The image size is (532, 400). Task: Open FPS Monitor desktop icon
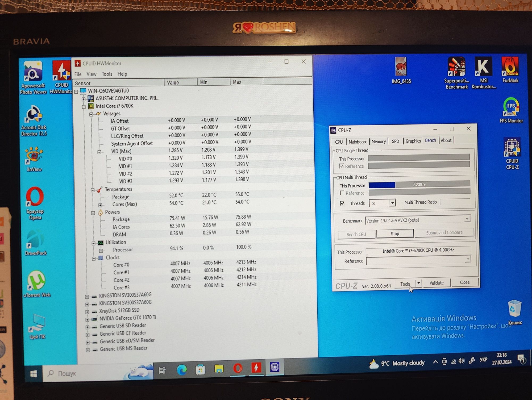pos(511,110)
